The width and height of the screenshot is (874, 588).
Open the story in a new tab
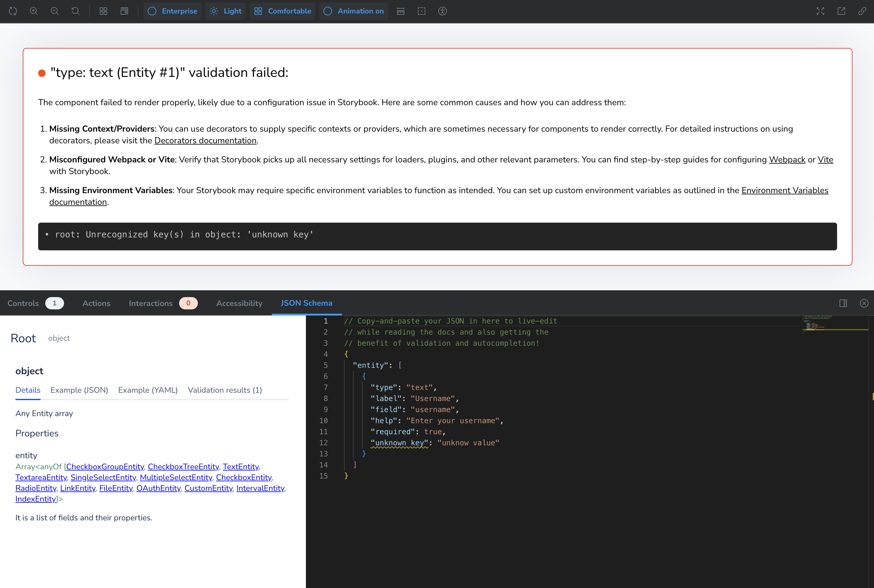click(x=841, y=11)
